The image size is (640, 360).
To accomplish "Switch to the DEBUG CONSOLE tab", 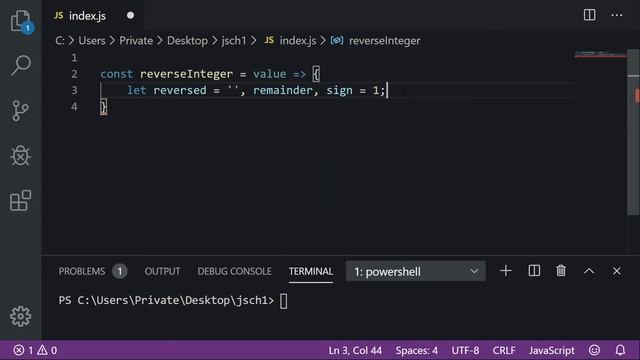I will pyautogui.click(x=234, y=271).
